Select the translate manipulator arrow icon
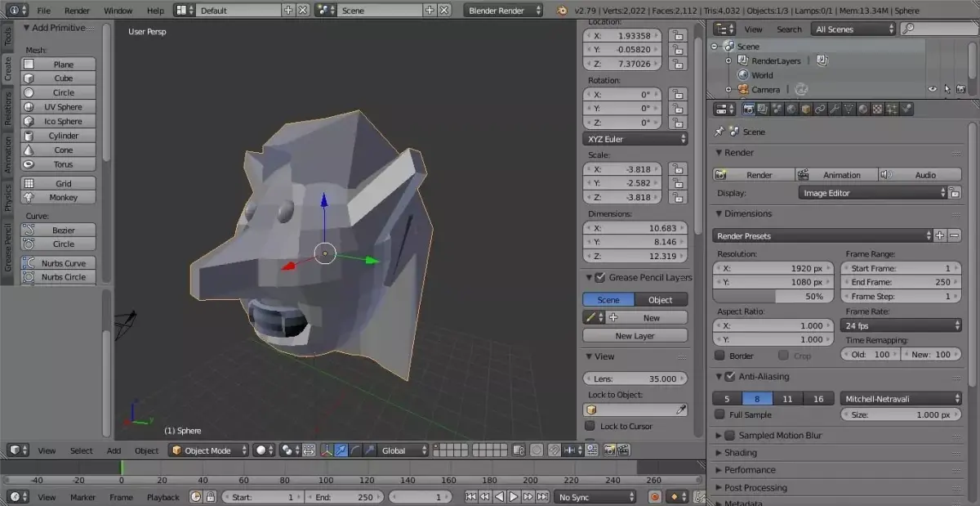 pos(341,450)
